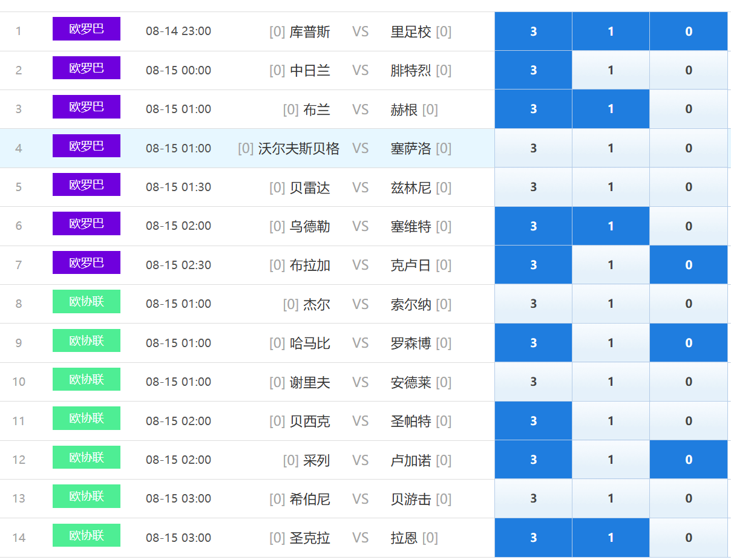The width and height of the screenshot is (731, 560).
Task: Deselect 3 for 哈马比 vs 罗森博
Action: pos(533,343)
